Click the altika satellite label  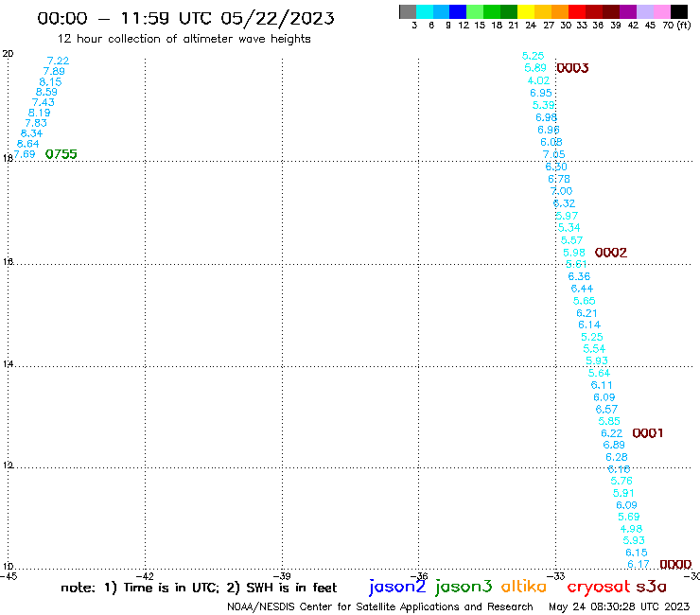pyautogui.click(x=524, y=587)
